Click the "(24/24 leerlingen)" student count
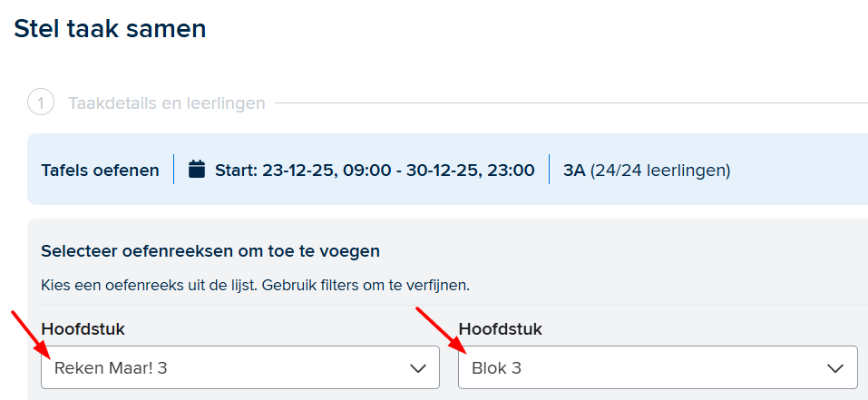 [660, 170]
